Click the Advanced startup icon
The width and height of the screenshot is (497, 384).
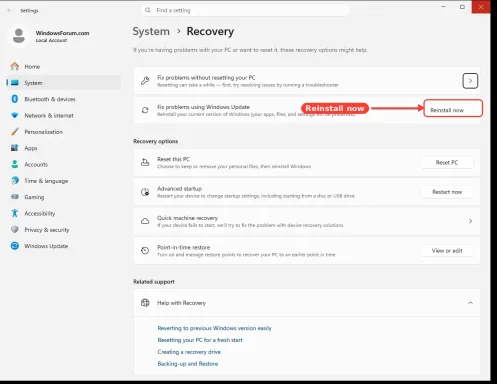(x=145, y=192)
